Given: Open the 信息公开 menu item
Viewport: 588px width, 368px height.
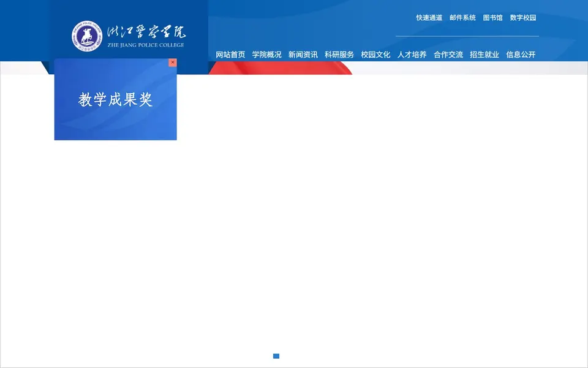Looking at the screenshot, I should 521,55.
